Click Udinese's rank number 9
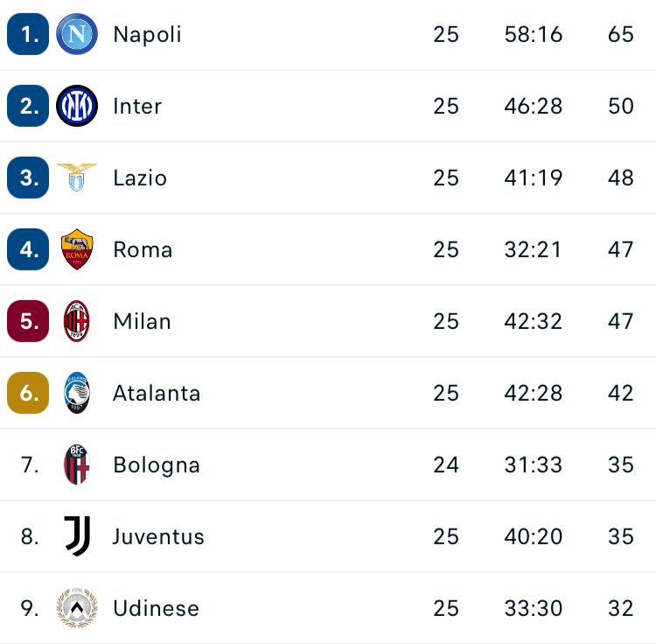The height and width of the screenshot is (644, 656). 30,608
